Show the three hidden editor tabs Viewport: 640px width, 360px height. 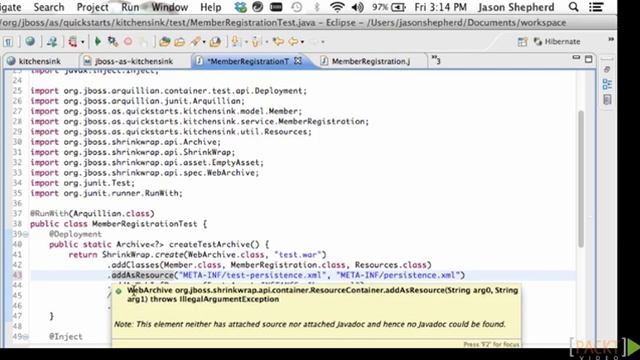pos(436,60)
